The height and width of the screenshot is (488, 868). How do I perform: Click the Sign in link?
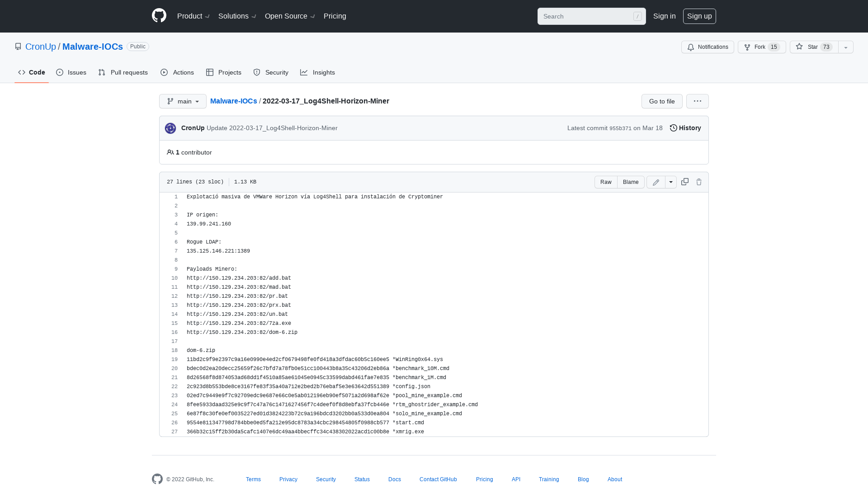[664, 16]
